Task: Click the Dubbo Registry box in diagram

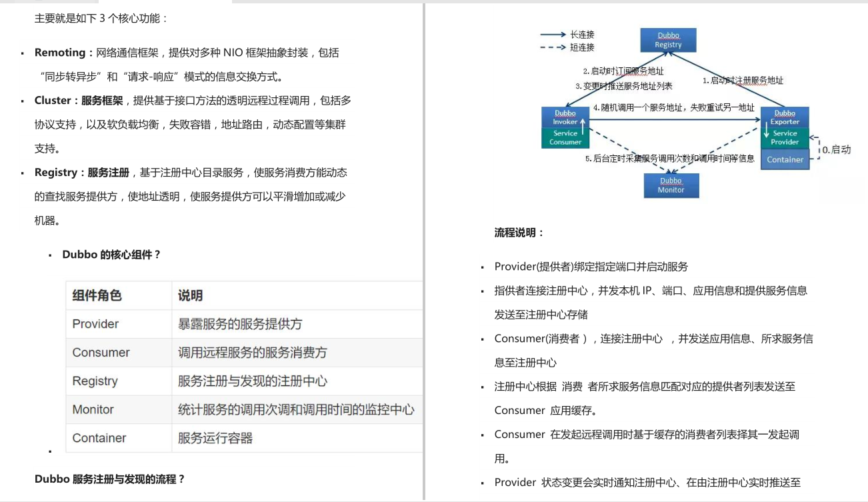Action: [x=668, y=40]
